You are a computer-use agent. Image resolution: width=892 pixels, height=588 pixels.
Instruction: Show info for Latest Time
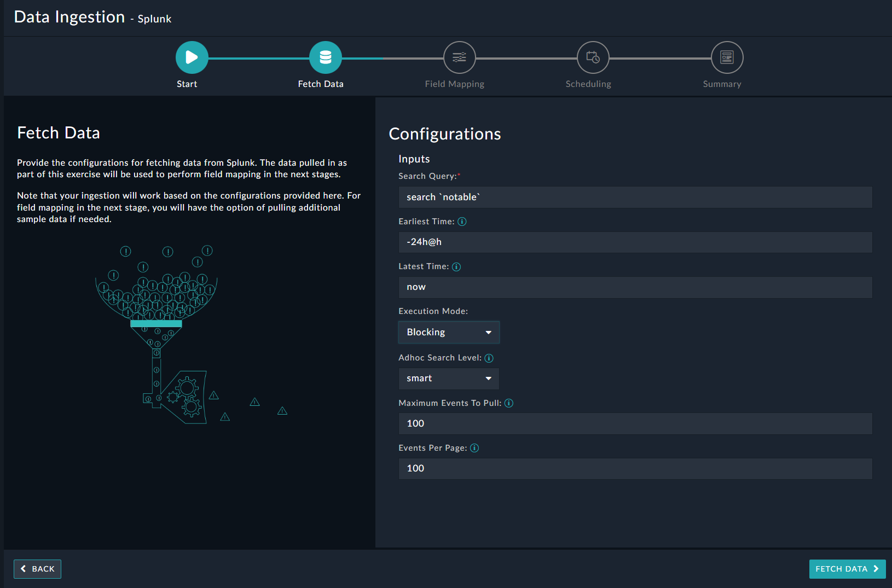[456, 267]
